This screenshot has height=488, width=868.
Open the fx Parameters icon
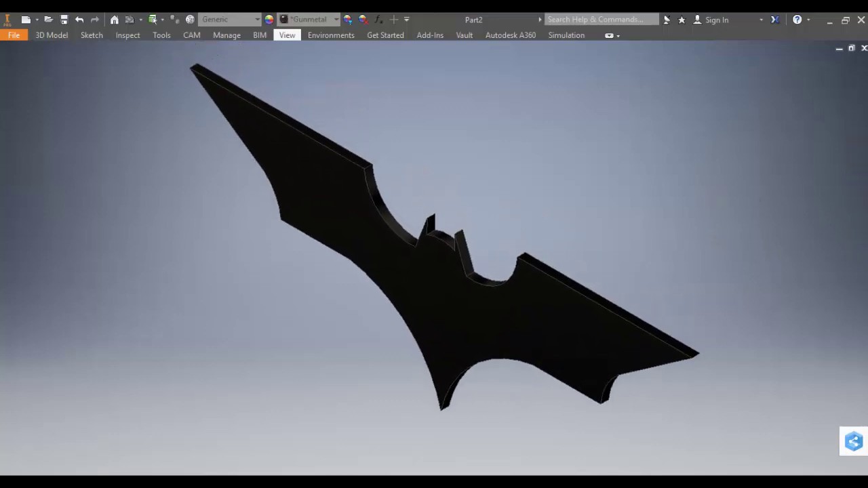[x=378, y=20]
